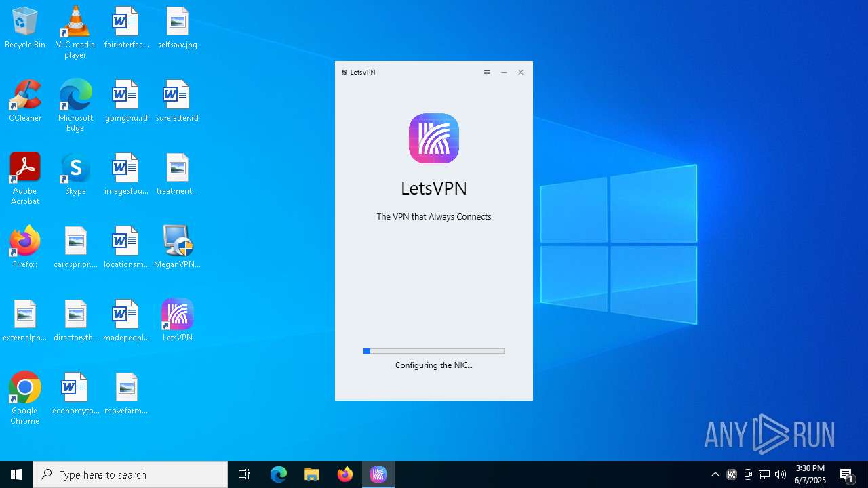868x488 pixels.
Task: Select the goingthu.rtf document
Action: click(126, 102)
